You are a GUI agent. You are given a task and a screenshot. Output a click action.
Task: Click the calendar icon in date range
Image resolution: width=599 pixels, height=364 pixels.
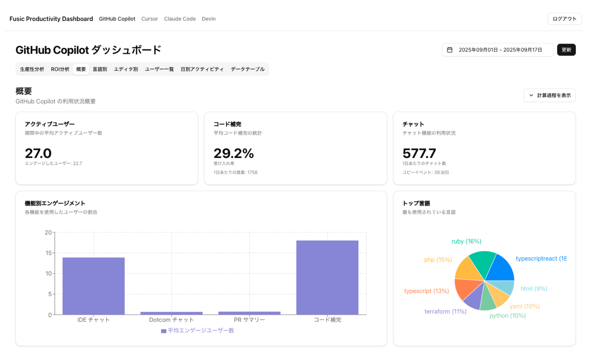[x=449, y=50]
